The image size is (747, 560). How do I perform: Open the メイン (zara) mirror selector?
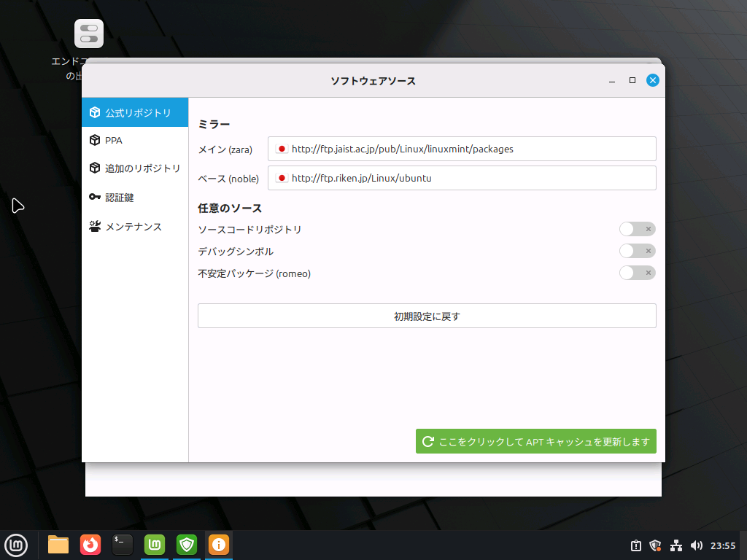[462, 149]
